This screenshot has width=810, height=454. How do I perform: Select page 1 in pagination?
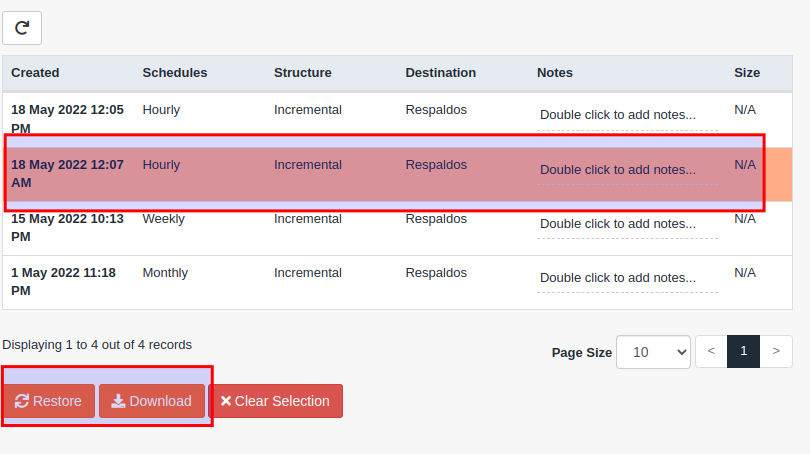(743, 351)
